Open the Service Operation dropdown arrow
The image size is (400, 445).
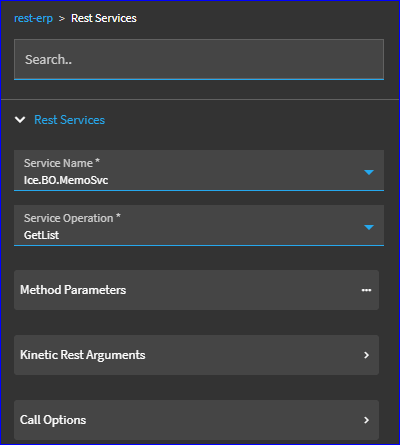coord(369,227)
